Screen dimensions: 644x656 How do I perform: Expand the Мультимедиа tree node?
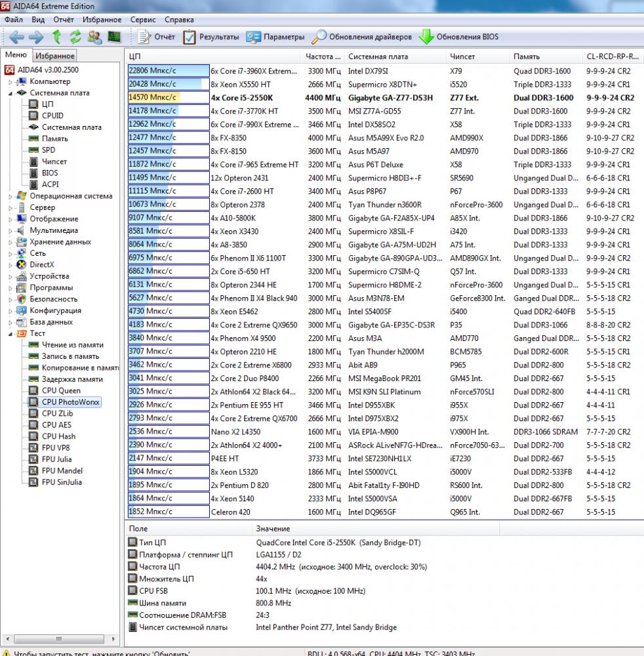[10, 230]
